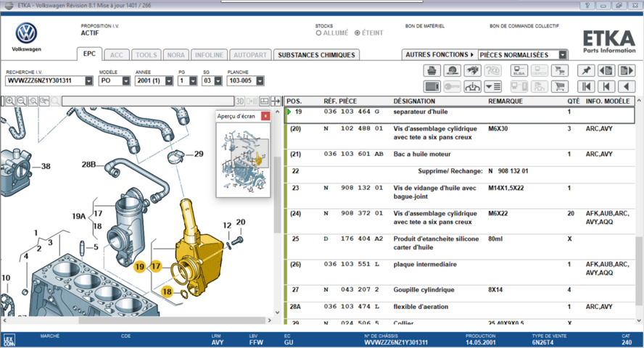The height and width of the screenshot is (348, 644).
Task: Go to next illustration page icon
Action: tap(627, 70)
